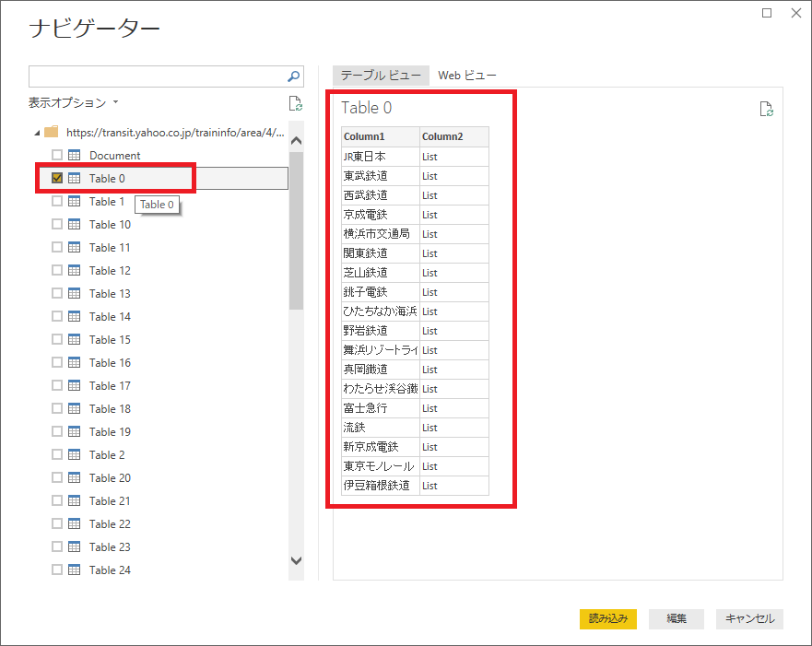812x646 pixels.
Task: Click the table icon beside Table 10
Action: [75, 224]
